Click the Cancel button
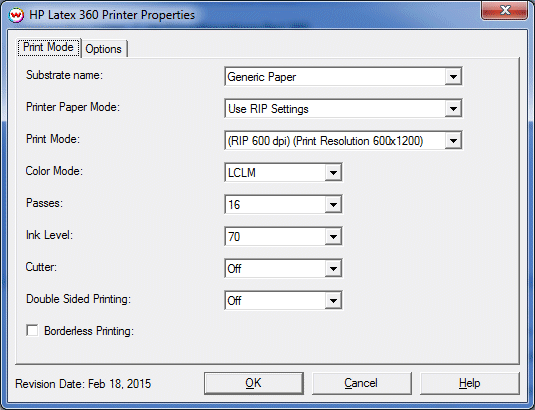This screenshot has width=535, height=410. tap(361, 383)
